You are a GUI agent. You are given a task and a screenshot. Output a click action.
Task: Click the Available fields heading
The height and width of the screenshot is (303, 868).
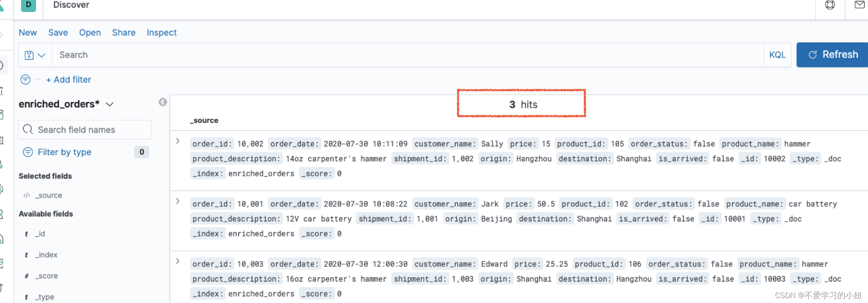45,214
